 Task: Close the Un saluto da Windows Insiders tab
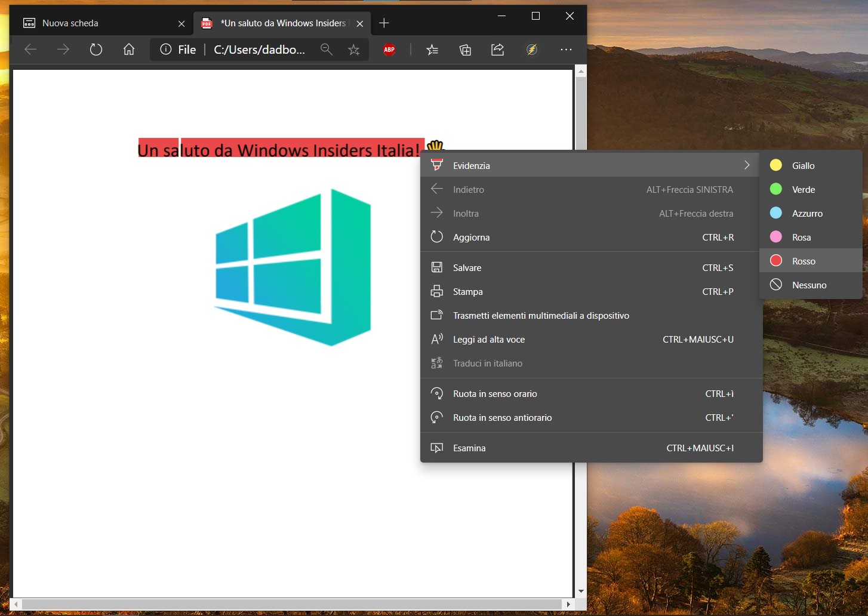point(360,24)
